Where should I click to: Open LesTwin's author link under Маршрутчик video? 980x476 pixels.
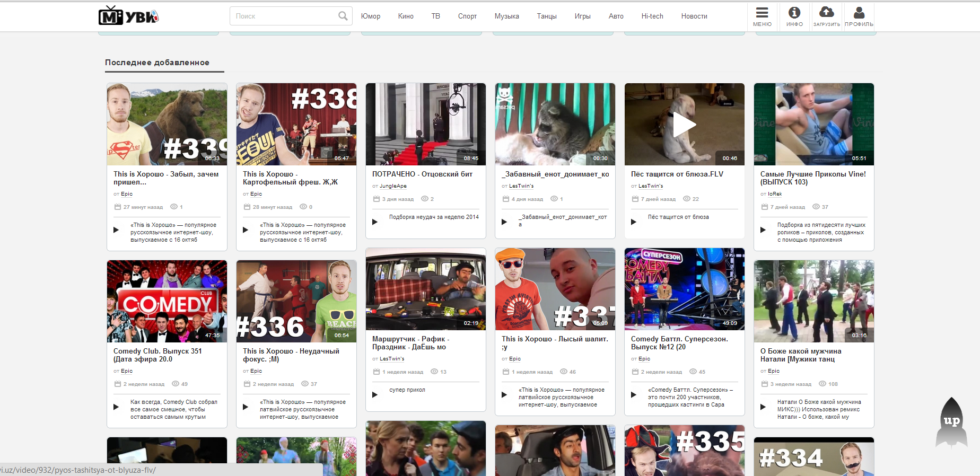(x=392, y=359)
